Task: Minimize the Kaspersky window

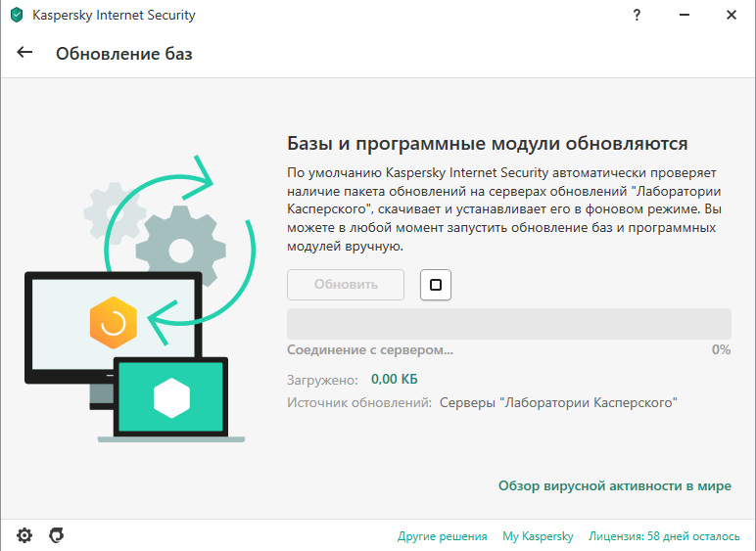Action: click(685, 15)
